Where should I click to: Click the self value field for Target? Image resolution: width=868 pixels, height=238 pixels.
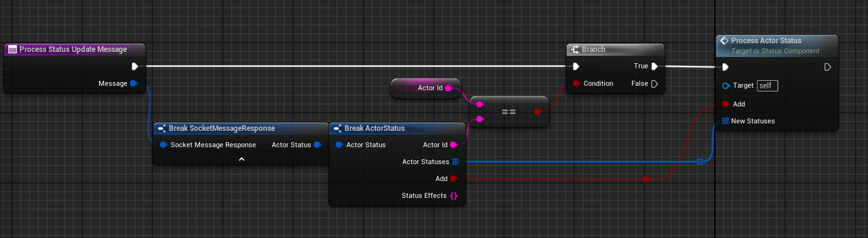[x=768, y=86]
